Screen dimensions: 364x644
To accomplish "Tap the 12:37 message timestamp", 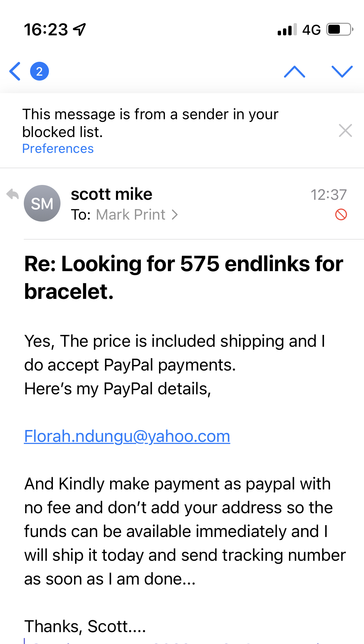I will coord(328,195).
